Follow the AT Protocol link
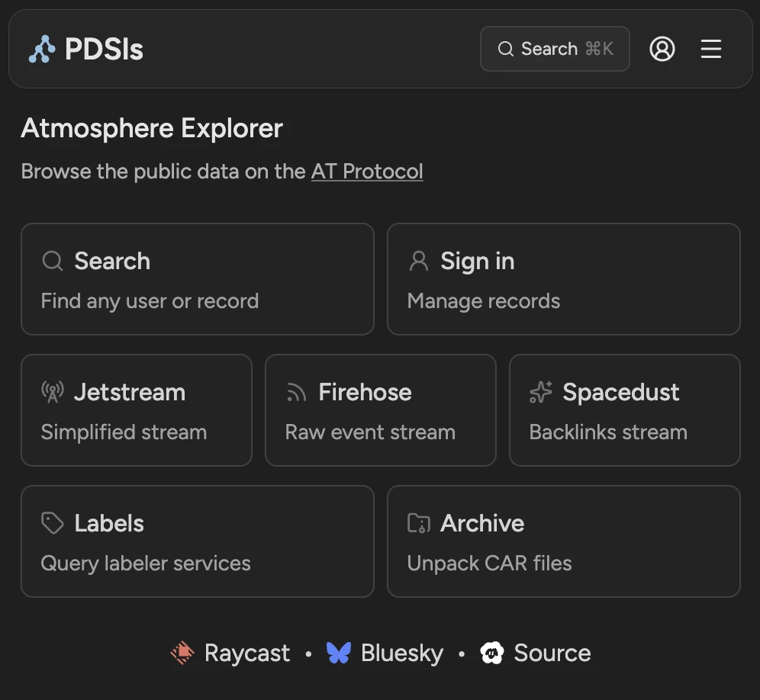 pos(367,172)
